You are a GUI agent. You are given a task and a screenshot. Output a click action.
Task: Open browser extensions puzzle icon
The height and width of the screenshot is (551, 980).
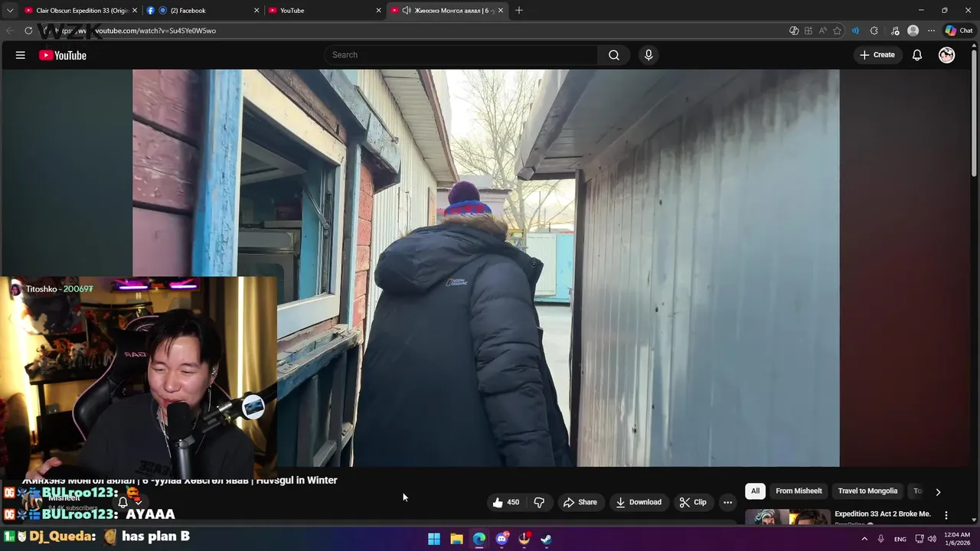(x=874, y=31)
